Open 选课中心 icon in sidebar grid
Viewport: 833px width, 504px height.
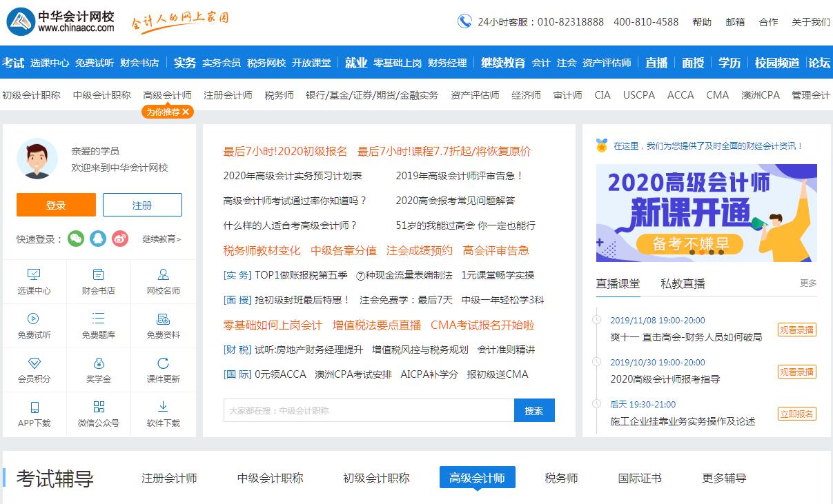pos(34,274)
